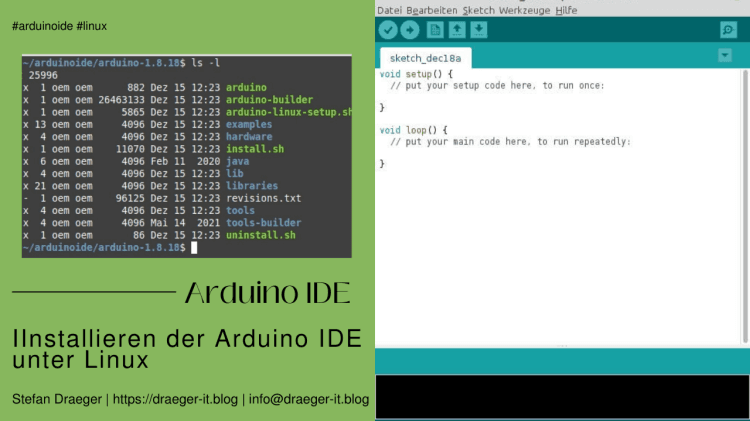Click the #arduinoide hashtag
This screenshot has height=421, width=750.
pos(43,26)
